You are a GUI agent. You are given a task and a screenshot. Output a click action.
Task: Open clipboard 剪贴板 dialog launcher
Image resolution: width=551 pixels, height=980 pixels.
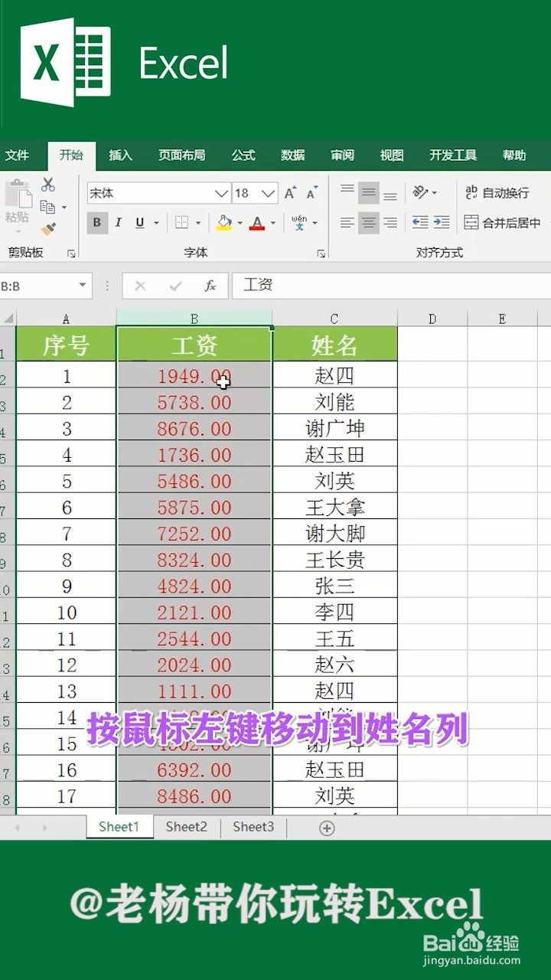pyautogui.click(x=71, y=253)
